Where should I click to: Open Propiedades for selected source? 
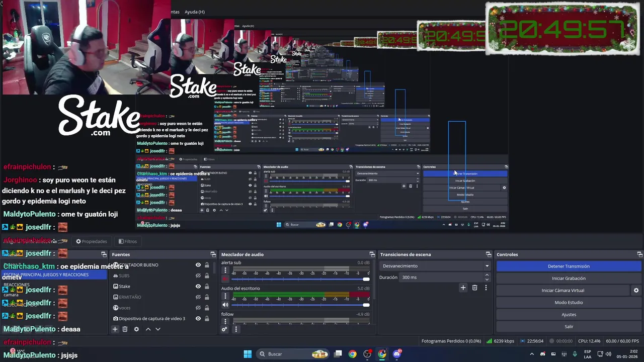92,241
